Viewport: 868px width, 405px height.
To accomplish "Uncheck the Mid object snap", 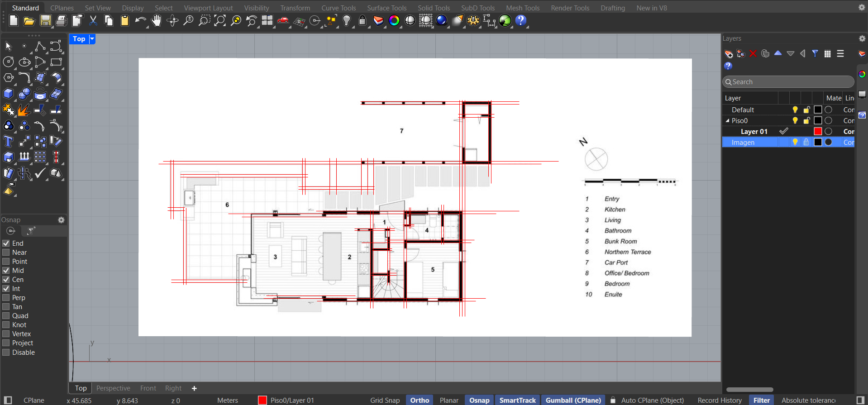I will click(x=6, y=271).
